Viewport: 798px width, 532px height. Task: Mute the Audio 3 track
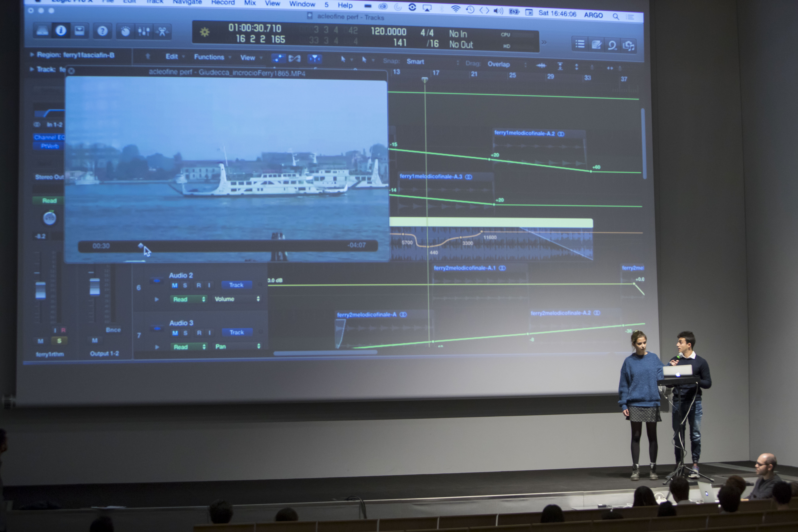coord(175,333)
